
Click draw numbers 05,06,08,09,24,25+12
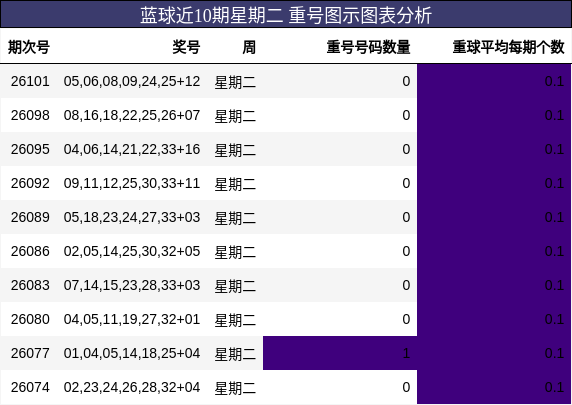pos(132,81)
